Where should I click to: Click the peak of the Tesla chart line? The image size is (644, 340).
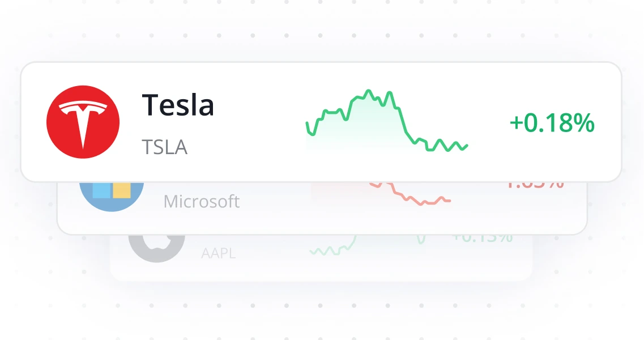pyautogui.click(x=369, y=90)
